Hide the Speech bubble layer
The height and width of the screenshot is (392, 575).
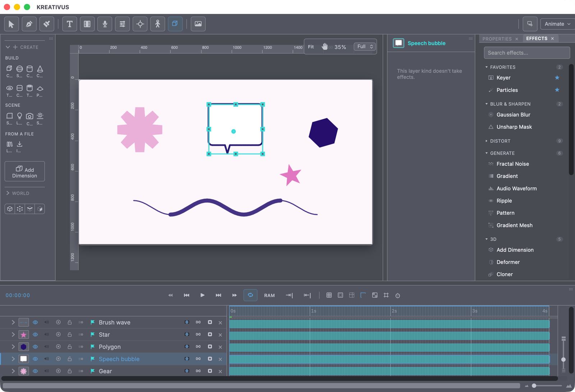point(35,359)
